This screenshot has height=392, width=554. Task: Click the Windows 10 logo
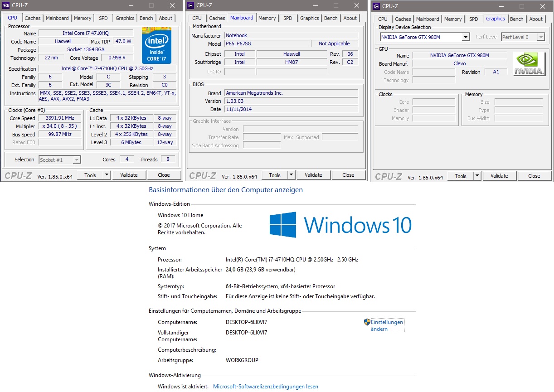[x=340, y=225]
